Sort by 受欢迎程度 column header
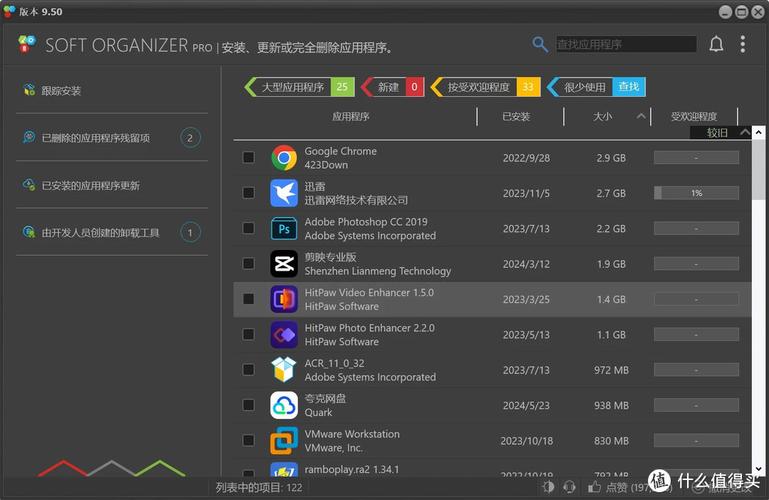 694,116
